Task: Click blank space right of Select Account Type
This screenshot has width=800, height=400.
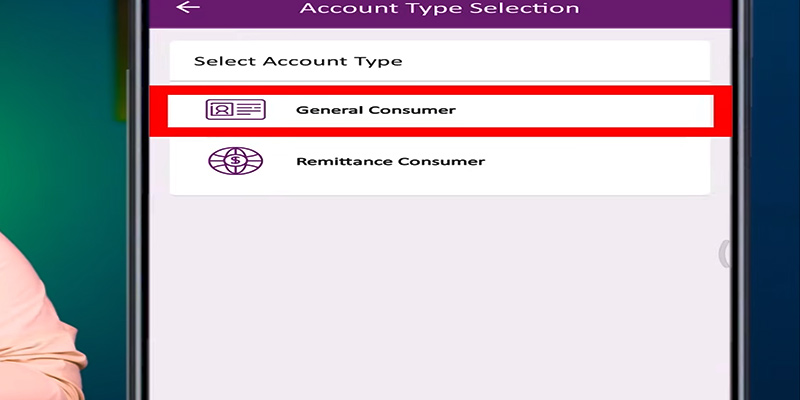Action: pyautogui.click(x=560, y=62)
